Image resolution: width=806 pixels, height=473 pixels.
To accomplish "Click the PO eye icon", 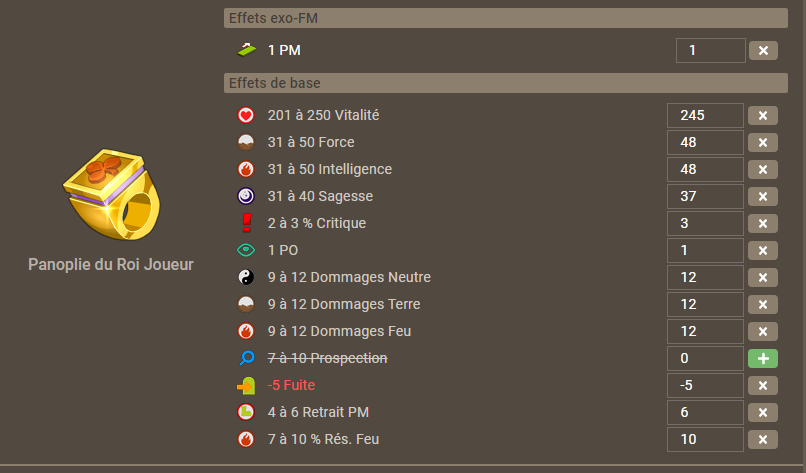I will click(246, 250).
